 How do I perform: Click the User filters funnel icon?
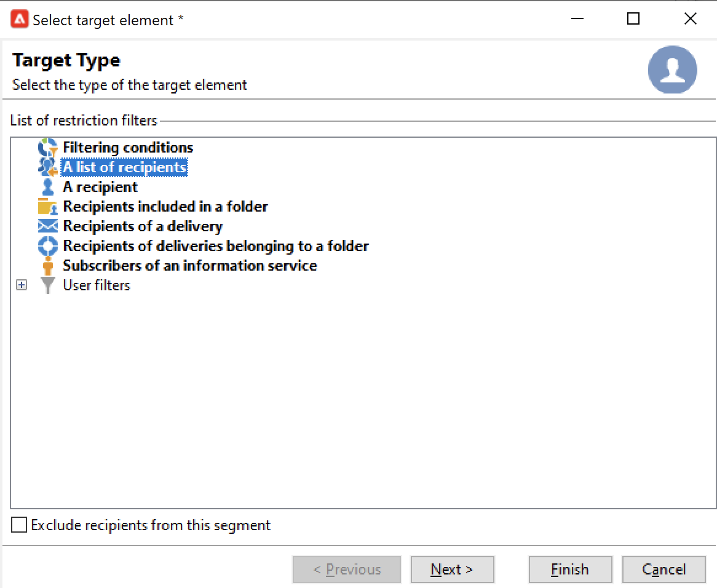47,286
